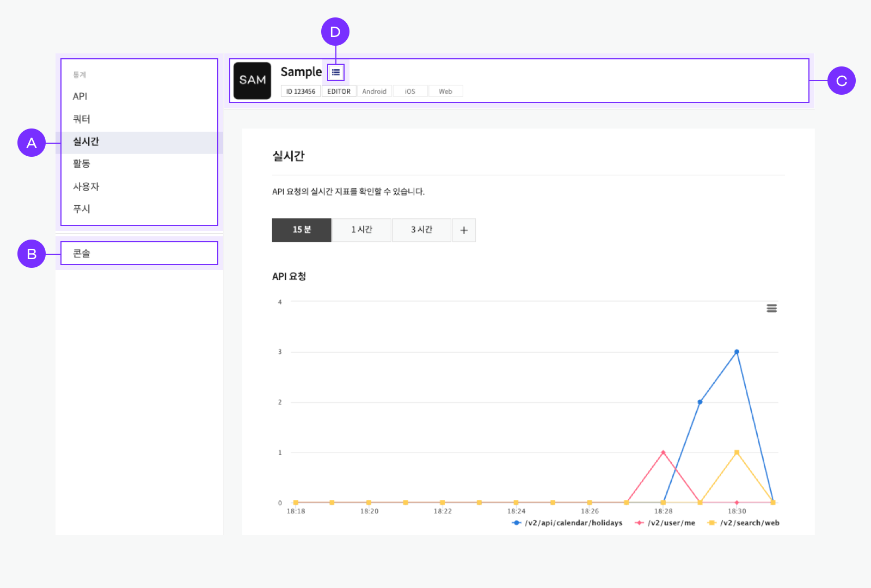The height and width of the screenshot is (588, 871).
Task: Click the blue data point at value 2
Action: (700, 402)
